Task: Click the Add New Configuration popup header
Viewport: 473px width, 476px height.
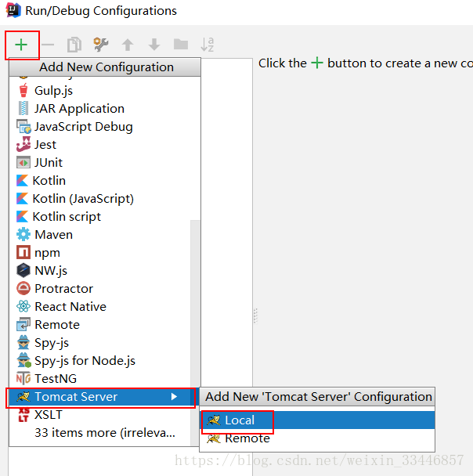Action: coord(105,67)
